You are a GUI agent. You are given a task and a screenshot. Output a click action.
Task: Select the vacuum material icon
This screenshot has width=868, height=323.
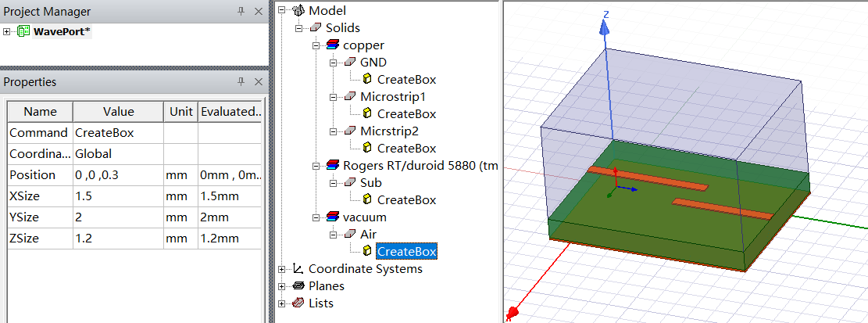tap(333, 217)
